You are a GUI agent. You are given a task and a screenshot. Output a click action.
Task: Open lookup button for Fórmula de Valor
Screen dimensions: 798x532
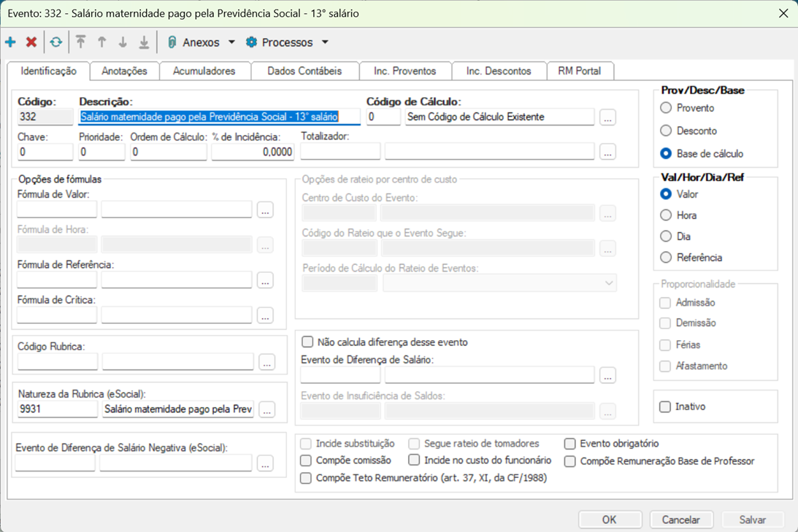[265, 209]
